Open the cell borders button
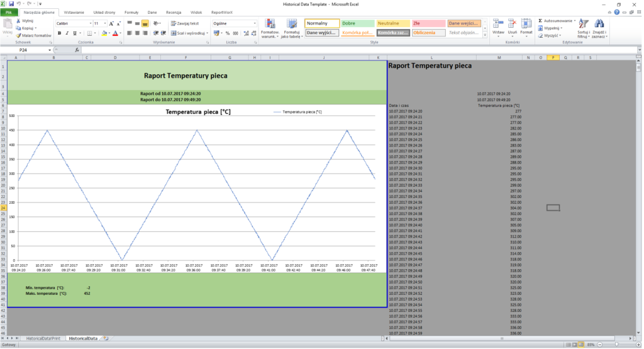 (89, 33)
